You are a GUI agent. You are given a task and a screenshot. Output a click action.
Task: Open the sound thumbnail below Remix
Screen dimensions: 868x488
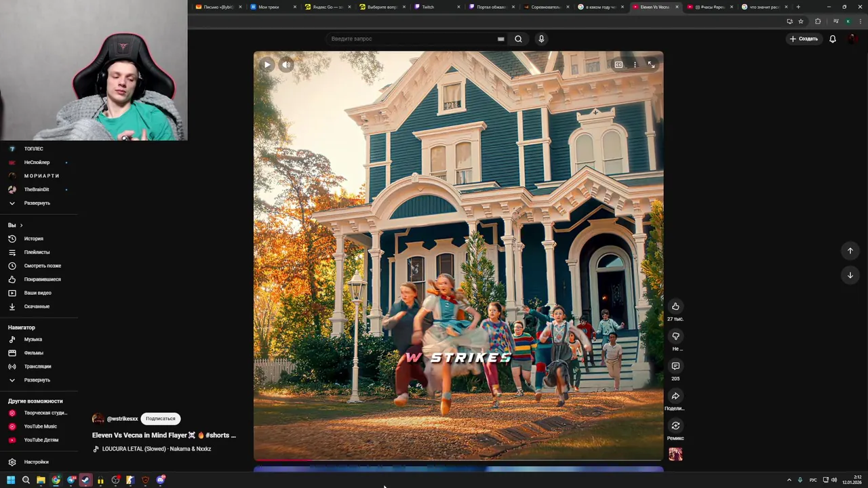(675, 454)
